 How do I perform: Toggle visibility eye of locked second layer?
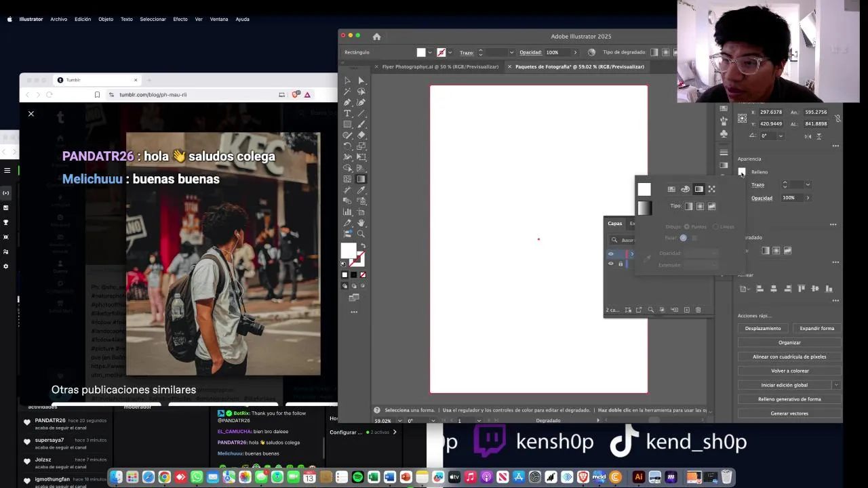(610, 264)
